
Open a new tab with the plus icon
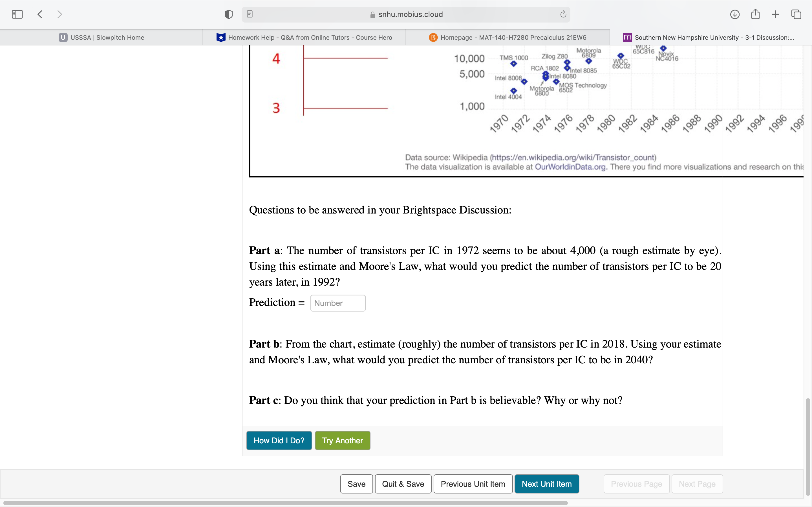(775, 14)
